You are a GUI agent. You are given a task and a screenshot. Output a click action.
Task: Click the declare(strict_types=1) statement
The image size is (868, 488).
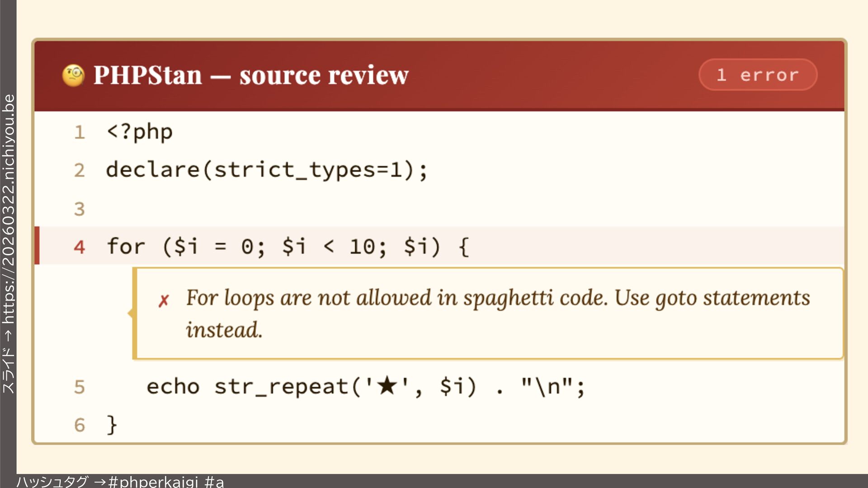point(267,170)
